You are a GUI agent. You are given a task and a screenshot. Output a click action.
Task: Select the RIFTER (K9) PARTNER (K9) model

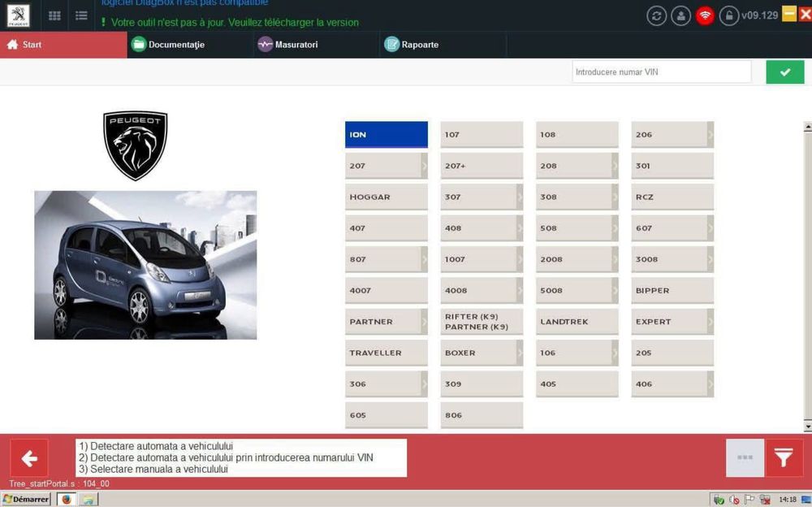(x=482, y=322)
